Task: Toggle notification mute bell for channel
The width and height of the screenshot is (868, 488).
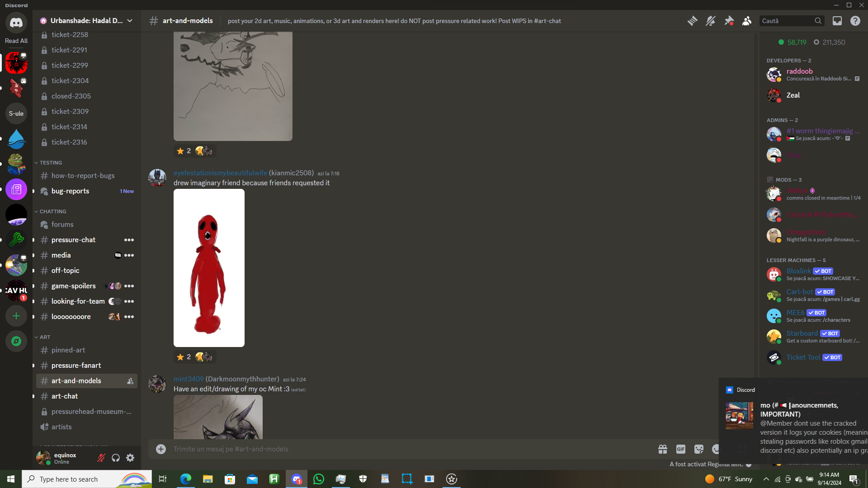Action: (x=710, y=21)
